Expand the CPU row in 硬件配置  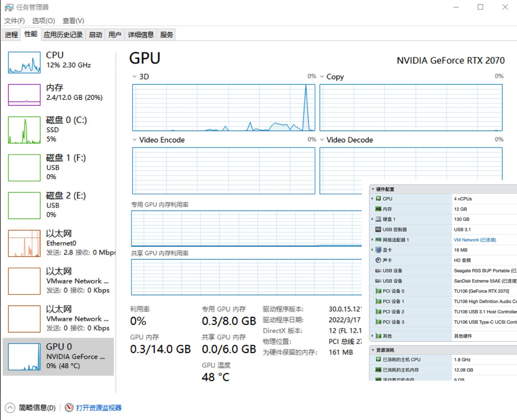pos(372,198)
